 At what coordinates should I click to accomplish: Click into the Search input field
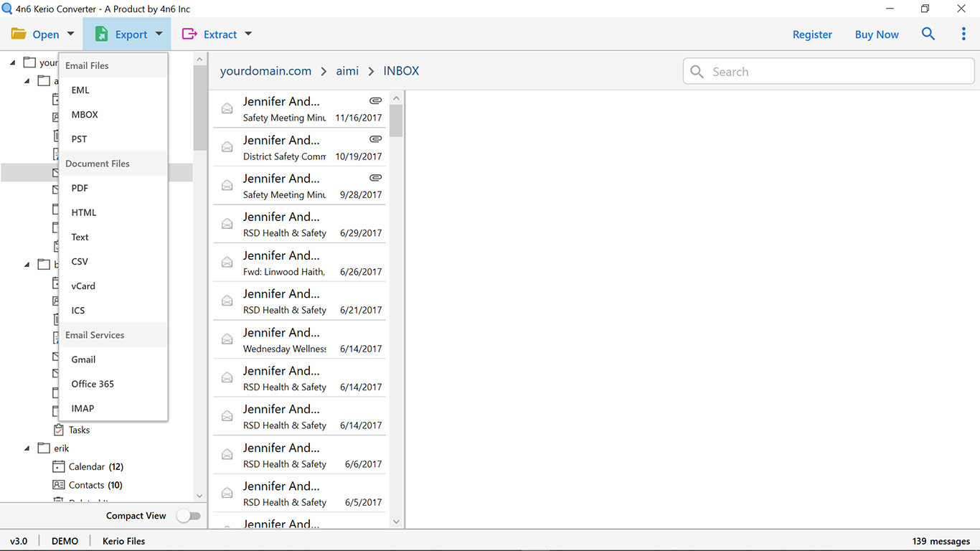(x=829, y=71)
